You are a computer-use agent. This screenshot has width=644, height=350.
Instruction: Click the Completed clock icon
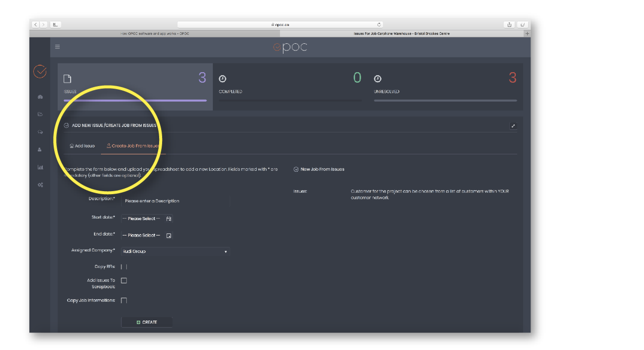coord(223,79)
